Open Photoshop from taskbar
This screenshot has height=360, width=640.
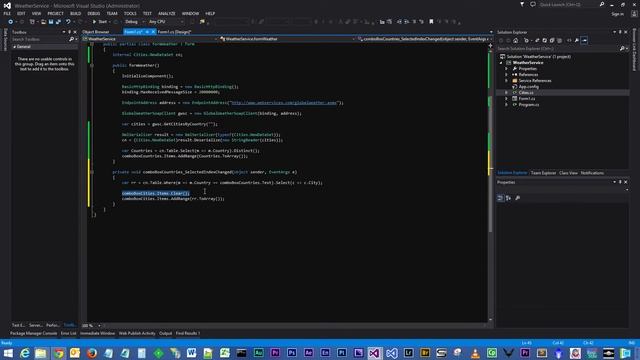point(291,353)
